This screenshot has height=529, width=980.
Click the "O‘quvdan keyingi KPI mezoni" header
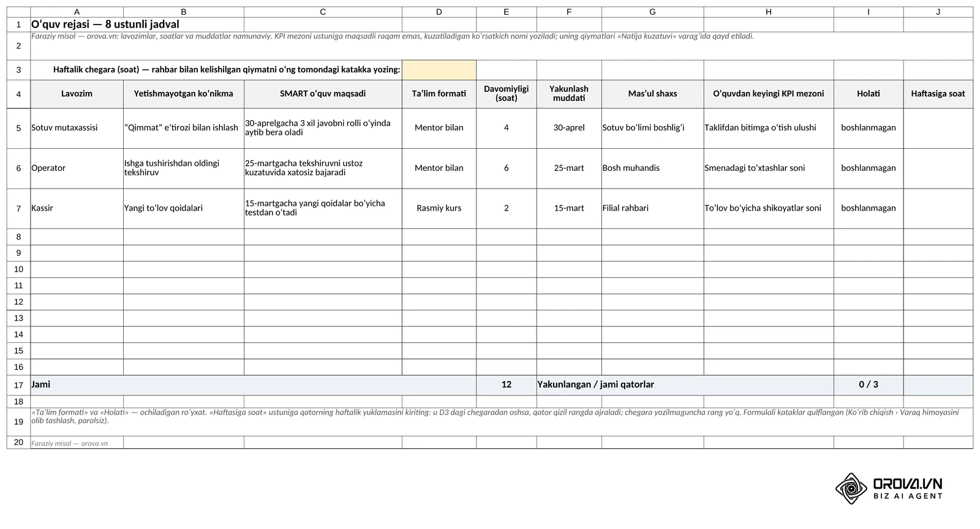coord(768,94)
